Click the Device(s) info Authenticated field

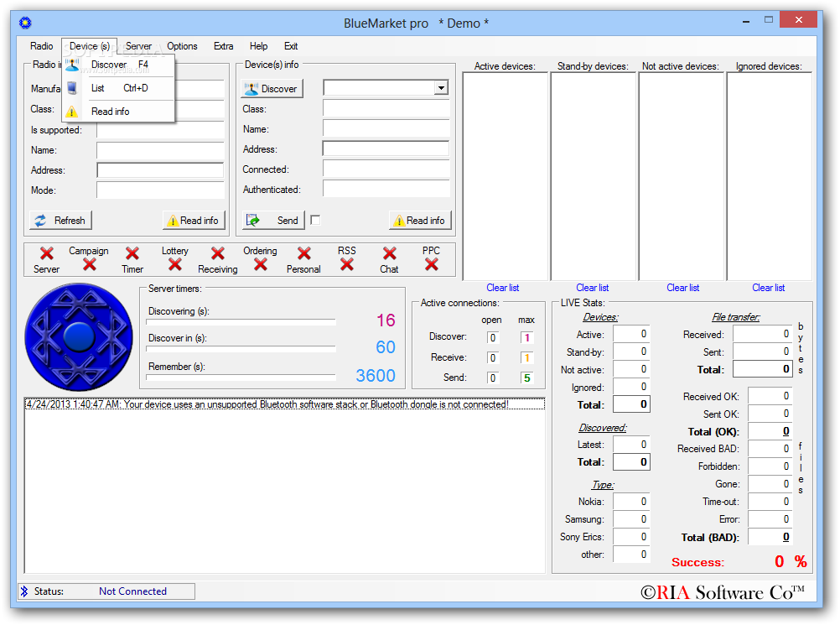pyautogui.click(x=386, y=190)
